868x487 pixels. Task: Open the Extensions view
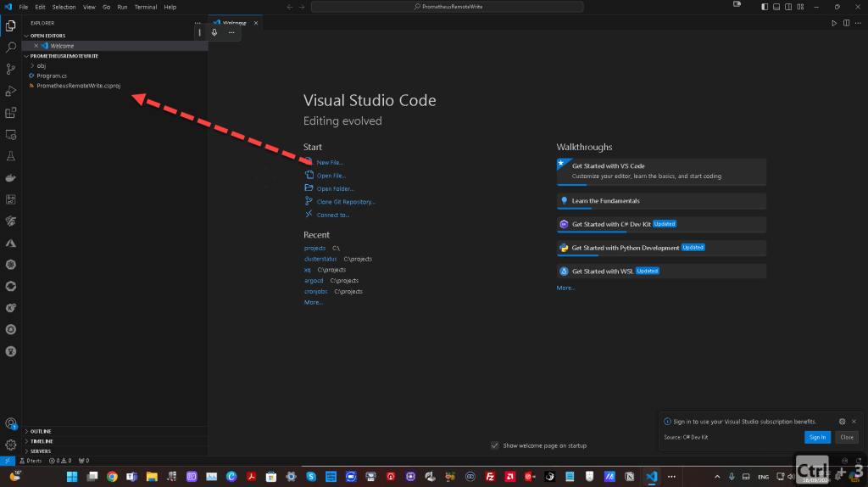click(x=10, y=113)
